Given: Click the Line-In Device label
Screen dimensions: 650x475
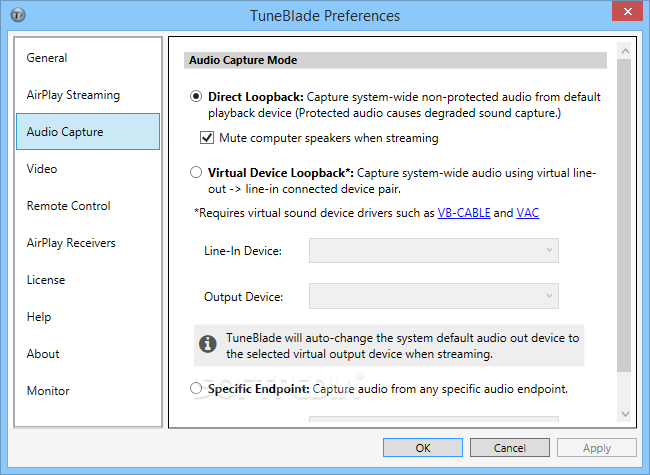Looking at the screenshot, I should click(x=243, y=251).
